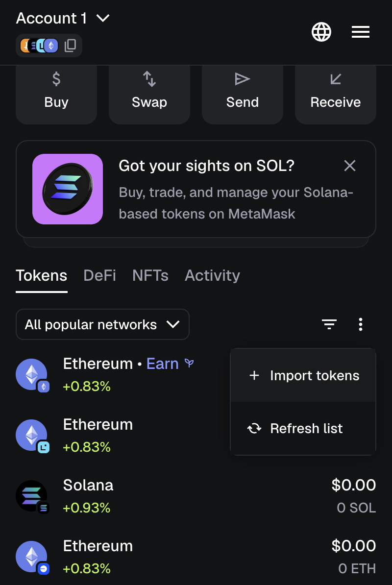Click the globe network icon
The width and height of the screenshot is (392, 585).
pos(321,32)
